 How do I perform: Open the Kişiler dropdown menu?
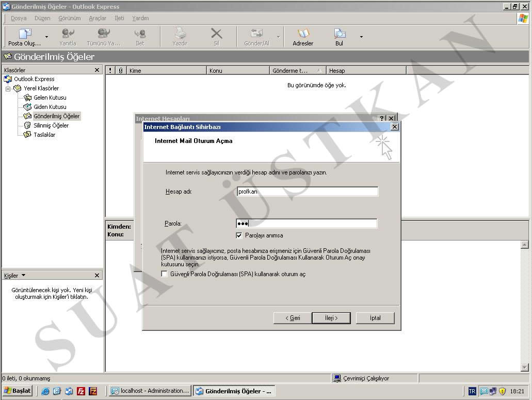(x=23, y=275)
